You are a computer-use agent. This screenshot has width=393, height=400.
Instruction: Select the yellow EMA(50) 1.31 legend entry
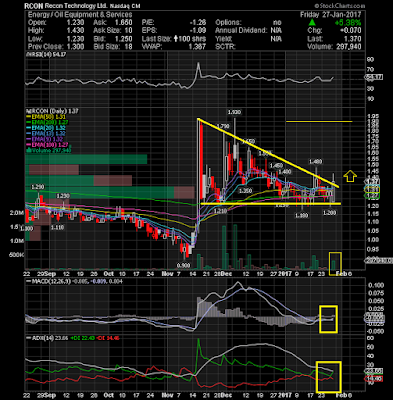coord(46,117)
